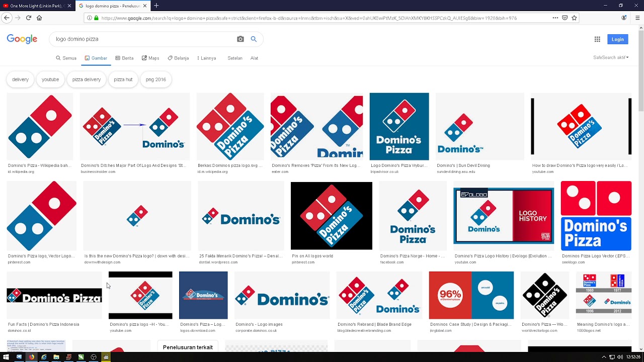This screenshot has height=362, width=644.
Task: Open the Firefox account icon
Action: click(624, 18)
